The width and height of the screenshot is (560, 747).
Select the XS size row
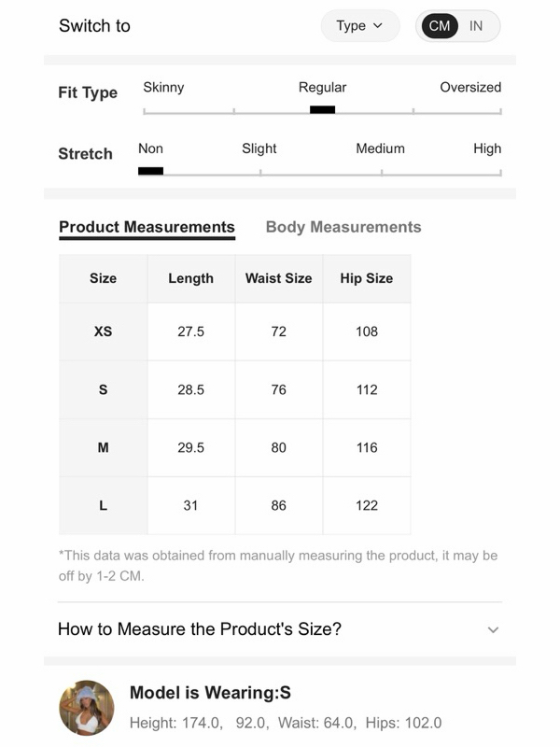pos(235,331)
